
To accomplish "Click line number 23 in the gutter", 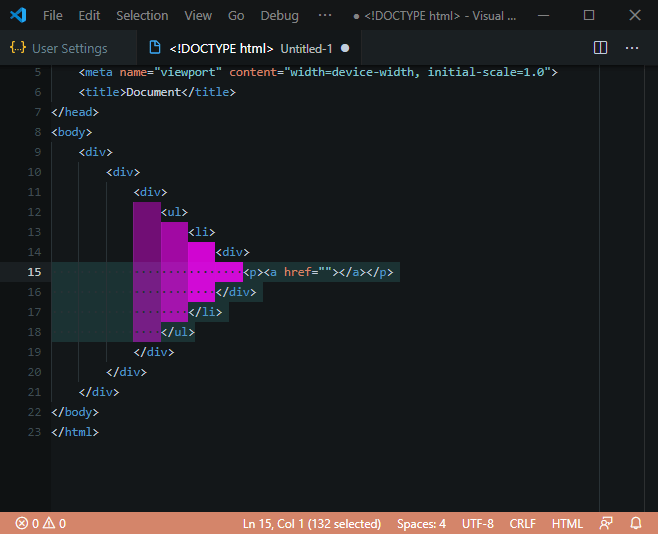I will point(34,432).
